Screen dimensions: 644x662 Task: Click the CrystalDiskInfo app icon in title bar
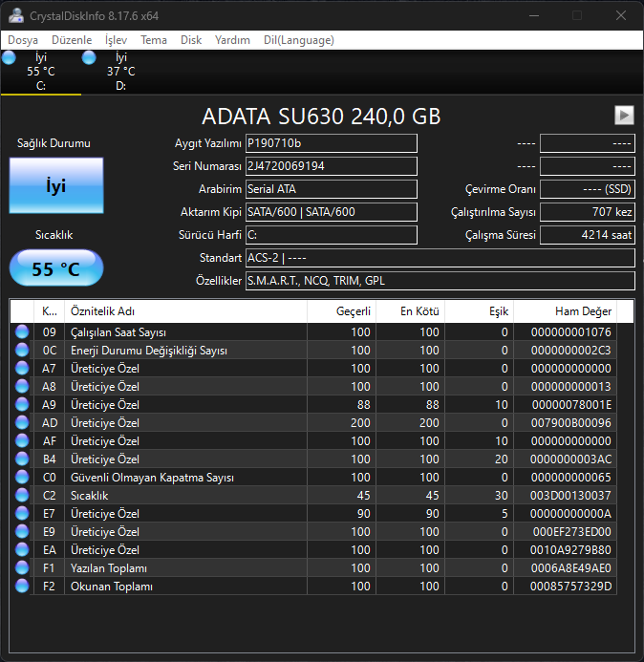tap(15, 15)
